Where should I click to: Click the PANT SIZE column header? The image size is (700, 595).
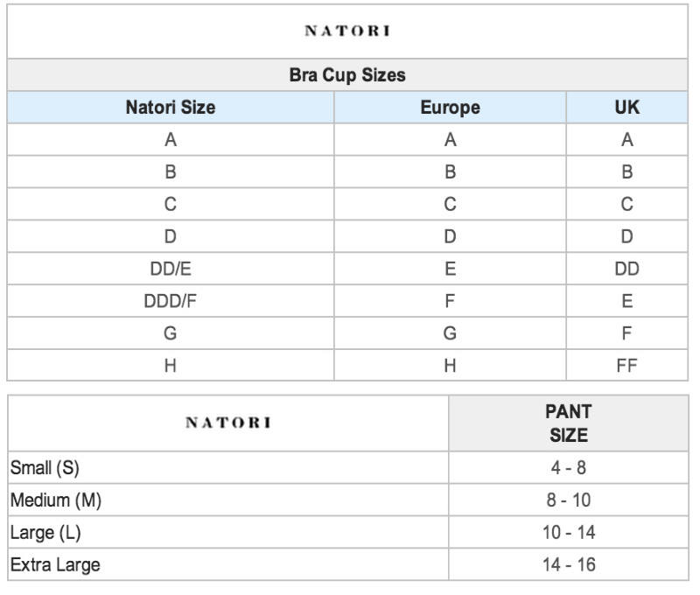pyautogui.click(x=568, y=423)
